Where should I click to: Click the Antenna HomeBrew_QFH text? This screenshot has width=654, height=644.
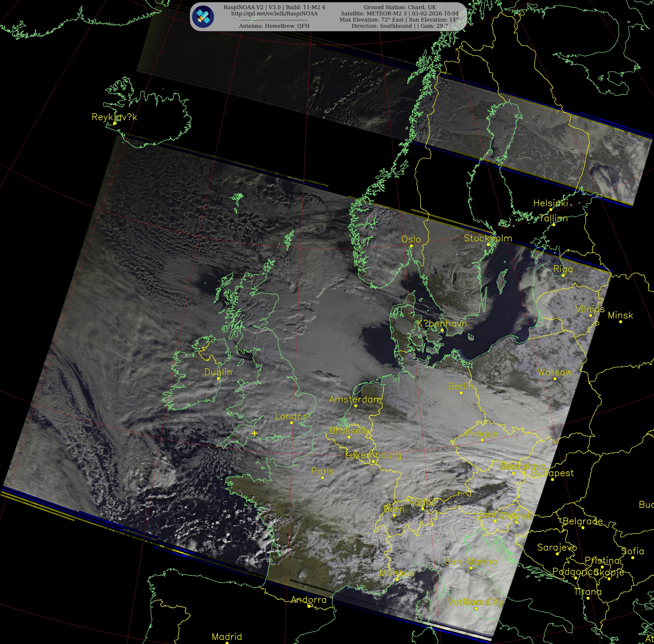(274, 26)
